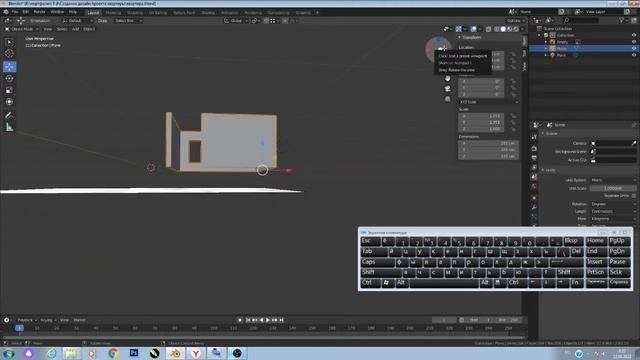This screenshot has width=640, height=360.
Task: Choose the Annotate pencil tool
Action: coord(9,115)
